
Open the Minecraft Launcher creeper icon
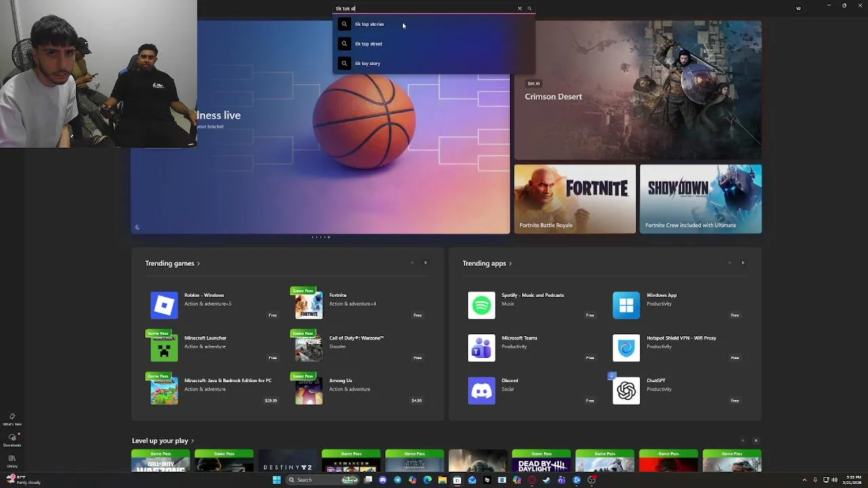[164, 348]
